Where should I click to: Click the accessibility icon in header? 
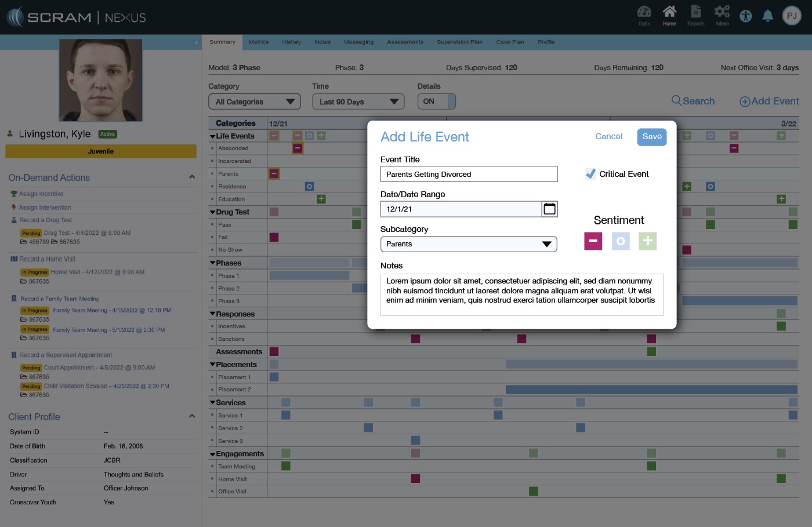tap(746, 16)
